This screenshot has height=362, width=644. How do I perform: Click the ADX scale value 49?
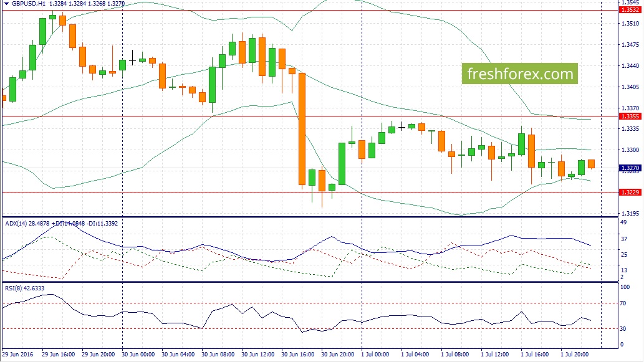[623, 222]
